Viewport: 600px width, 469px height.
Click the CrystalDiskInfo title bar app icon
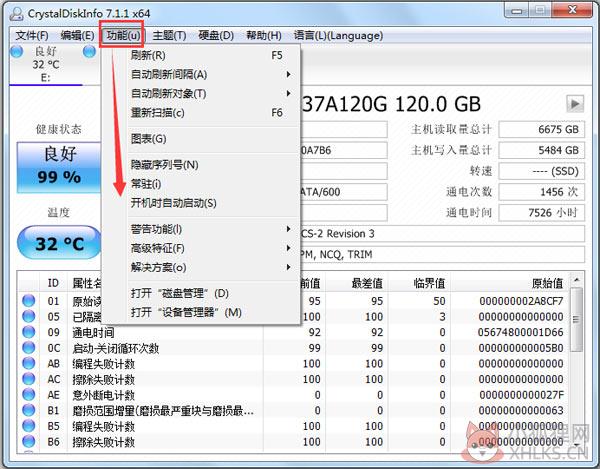coord(16,14)
